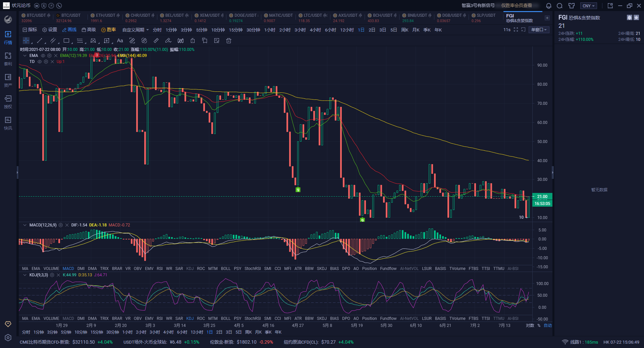Select the trend line drawing tool

40,41
